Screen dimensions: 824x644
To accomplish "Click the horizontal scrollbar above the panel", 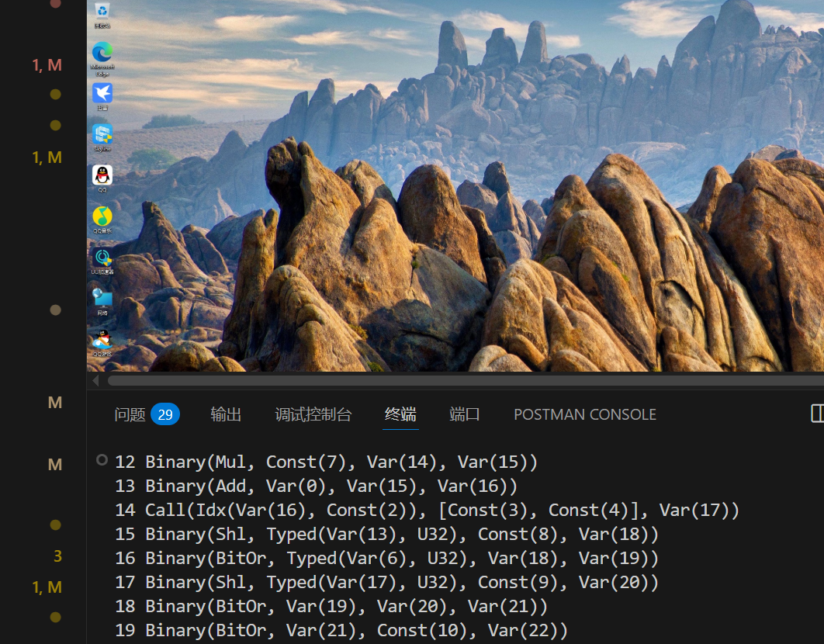I will pos(466,381).
